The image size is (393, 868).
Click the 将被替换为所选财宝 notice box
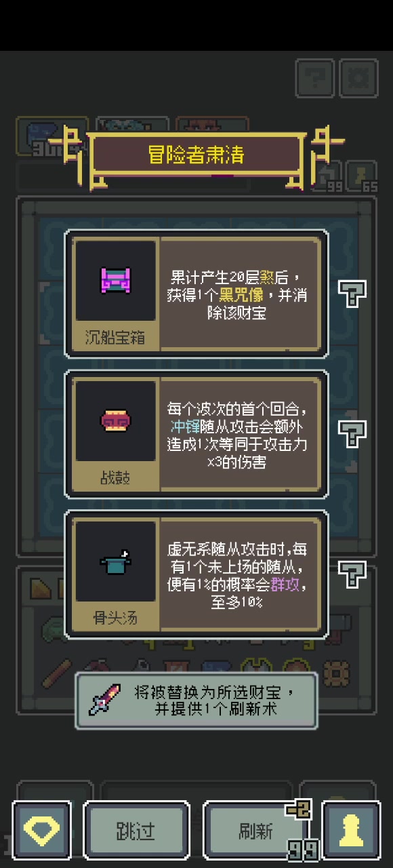[196, 701]
